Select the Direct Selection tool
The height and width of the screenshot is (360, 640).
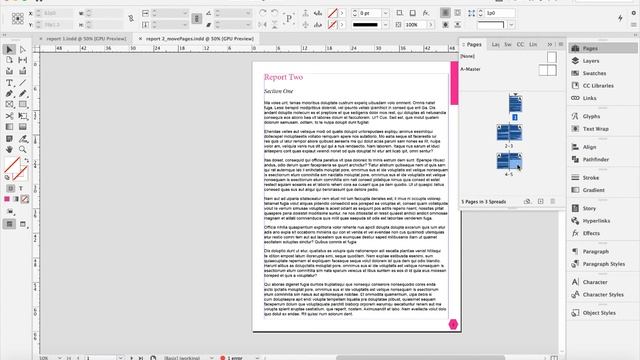(x=23, y=49)
